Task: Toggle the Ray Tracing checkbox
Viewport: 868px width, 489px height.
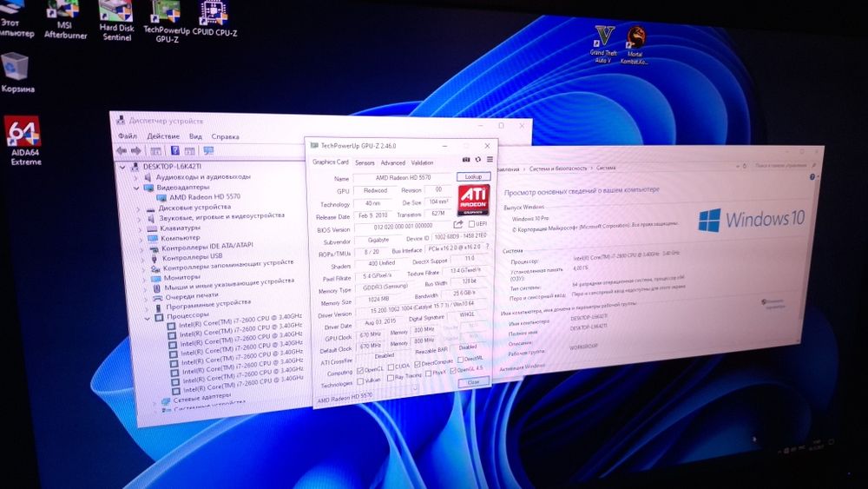Action: (x=391, y=378)
